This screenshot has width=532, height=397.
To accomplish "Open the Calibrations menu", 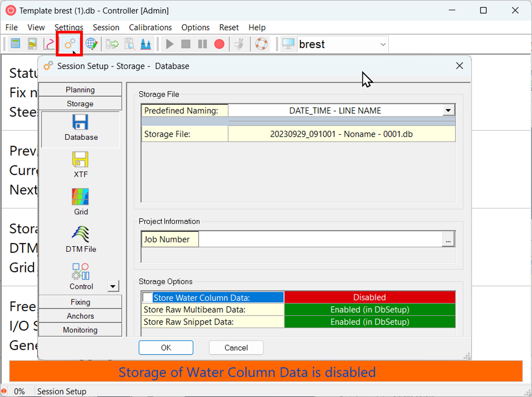I will coord(150,27).
